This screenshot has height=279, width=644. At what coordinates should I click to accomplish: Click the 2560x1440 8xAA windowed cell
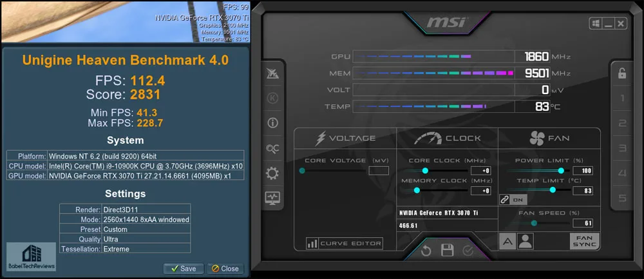tap(146, 220)
